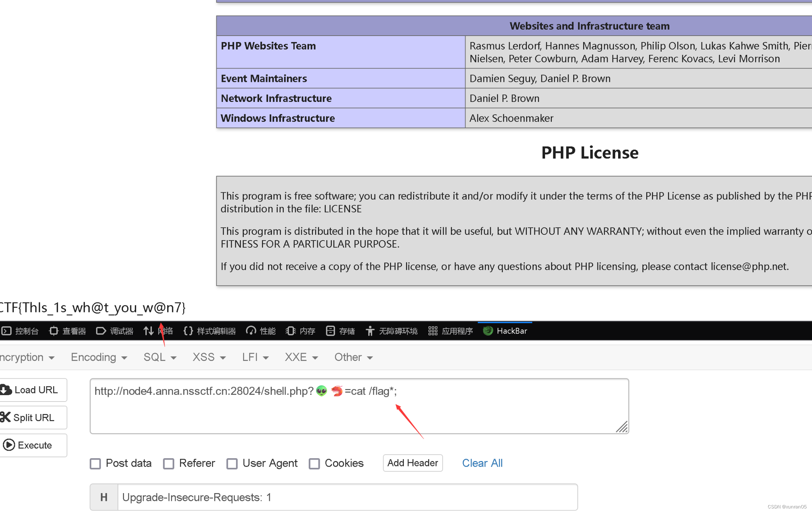812x512 pixels.
Task: Select the 查看器 (Inspector) tool
Action: [68, 331]
